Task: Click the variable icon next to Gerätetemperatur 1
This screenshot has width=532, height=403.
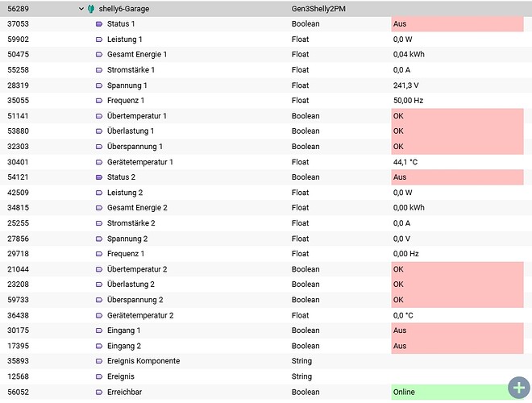Action: tap(99, 163)
